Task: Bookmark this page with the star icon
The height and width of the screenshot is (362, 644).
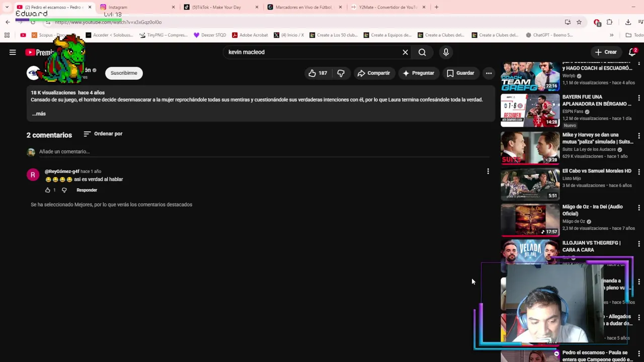Action: [x=579, y=22]
